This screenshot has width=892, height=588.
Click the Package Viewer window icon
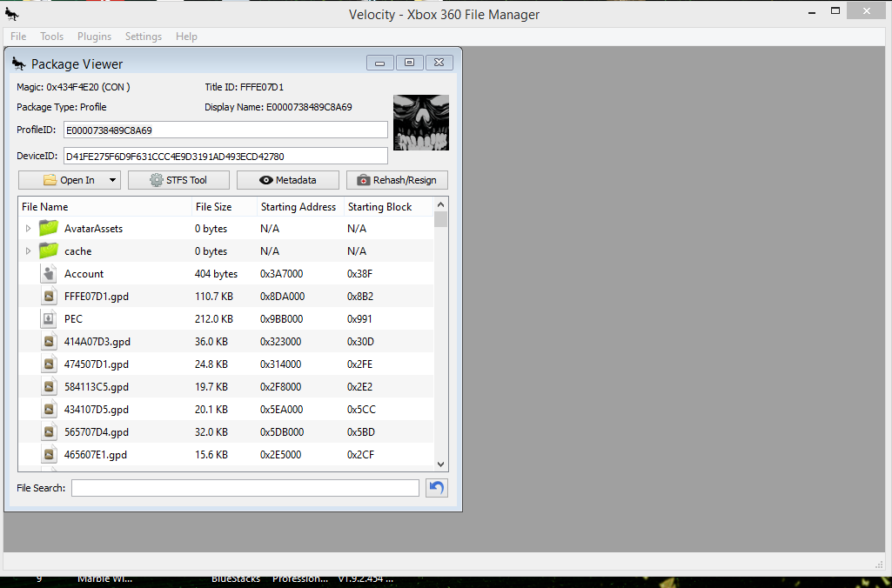tap(19, 63)
